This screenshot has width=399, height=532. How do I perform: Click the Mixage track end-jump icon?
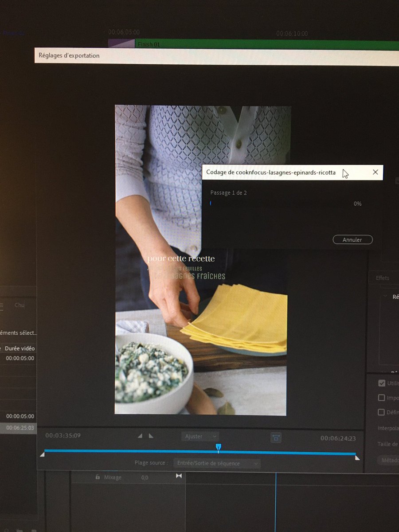click(179, 476)
